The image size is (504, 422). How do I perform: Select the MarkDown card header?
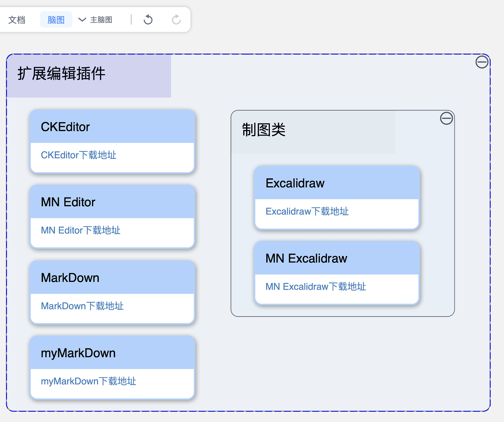click(x=112, y=278)
